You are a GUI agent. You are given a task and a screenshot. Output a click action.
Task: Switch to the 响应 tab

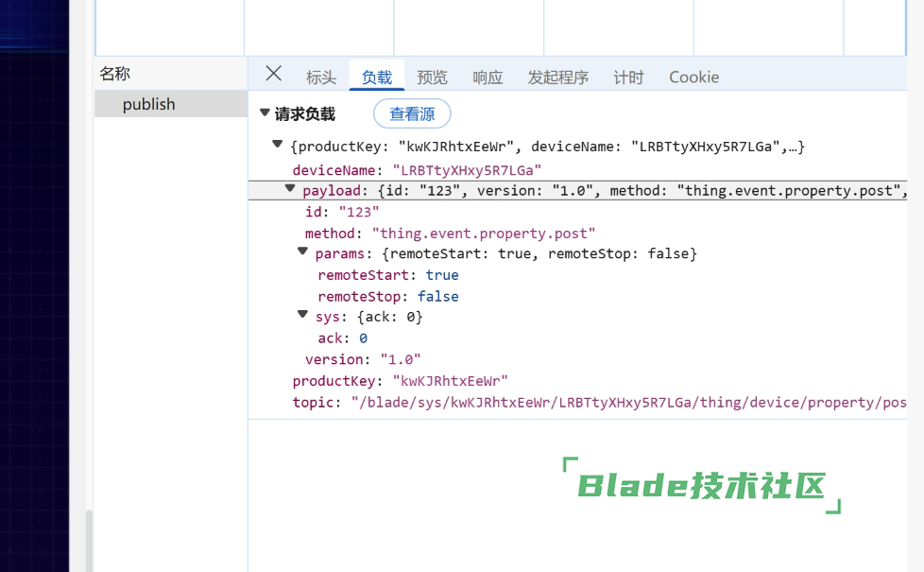tap(488, 78)
